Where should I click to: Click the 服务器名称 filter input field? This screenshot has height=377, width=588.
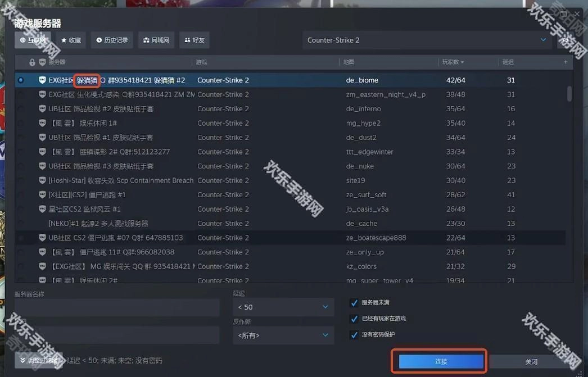coord(117,307)
